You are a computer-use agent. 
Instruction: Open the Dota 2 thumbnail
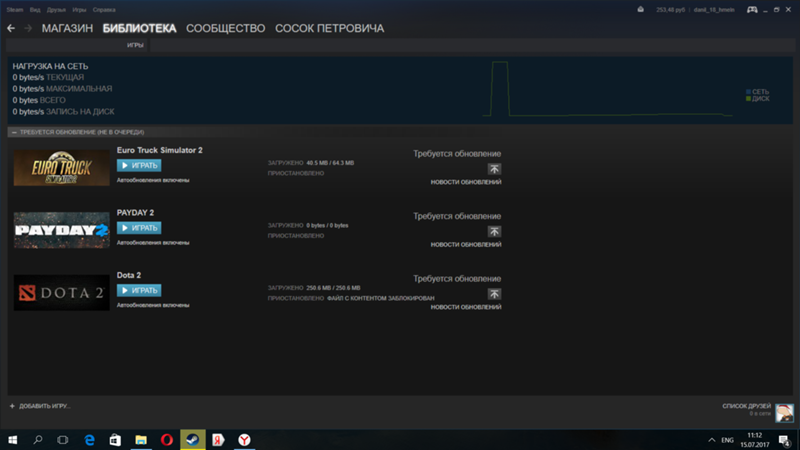coord(62,293)
